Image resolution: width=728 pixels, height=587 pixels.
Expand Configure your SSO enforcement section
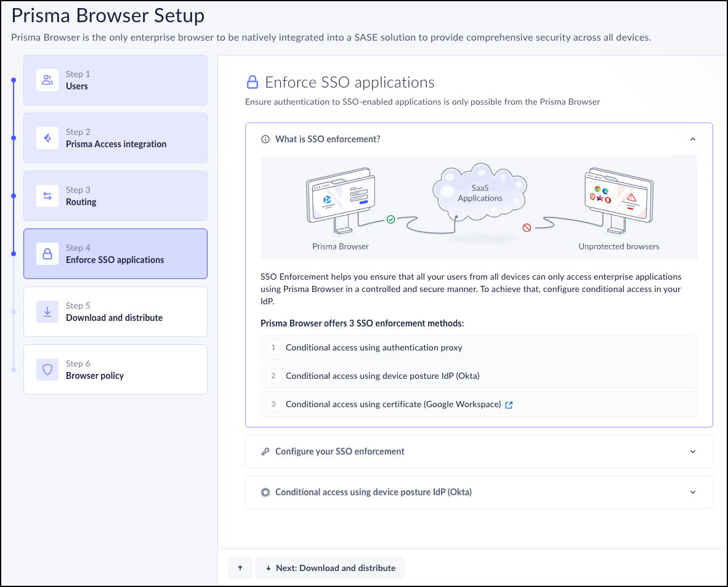[693, 451]
